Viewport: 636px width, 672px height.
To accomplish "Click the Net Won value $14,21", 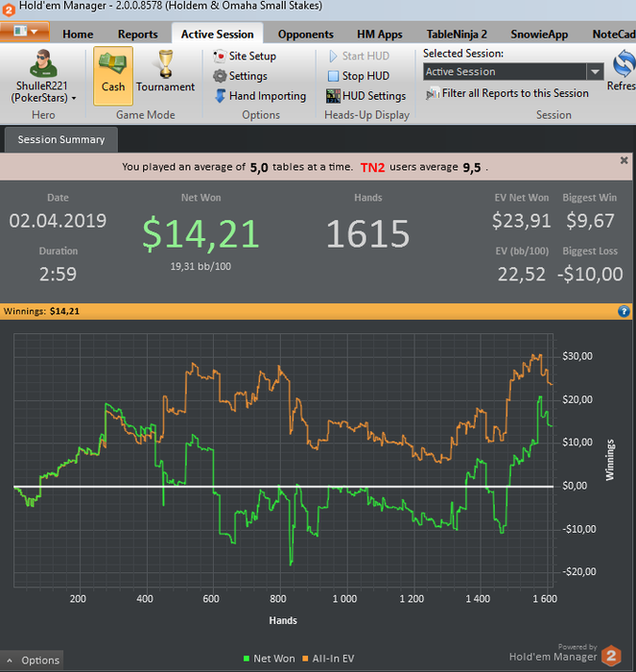I will [200, 233].
